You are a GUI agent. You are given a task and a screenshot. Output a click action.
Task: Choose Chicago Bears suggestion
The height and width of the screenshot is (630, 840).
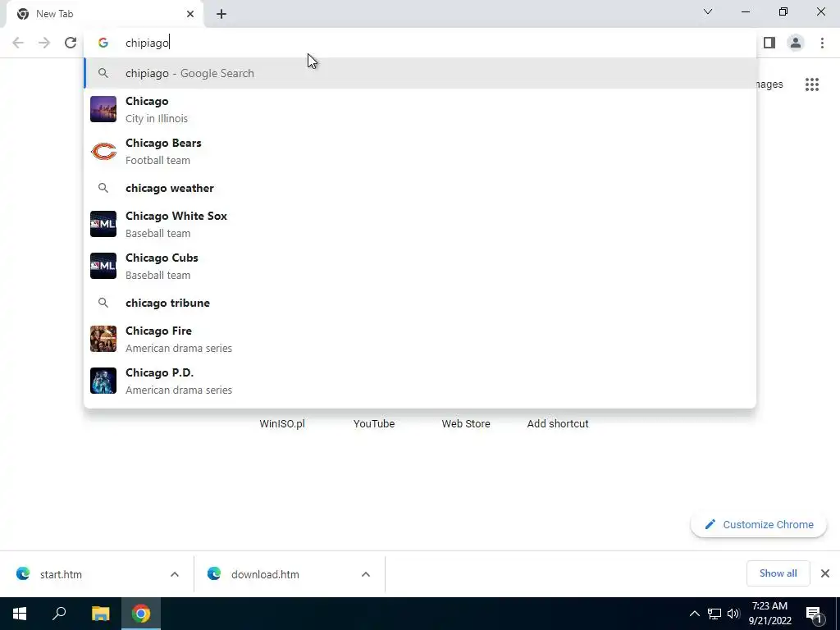click(420, 152)
